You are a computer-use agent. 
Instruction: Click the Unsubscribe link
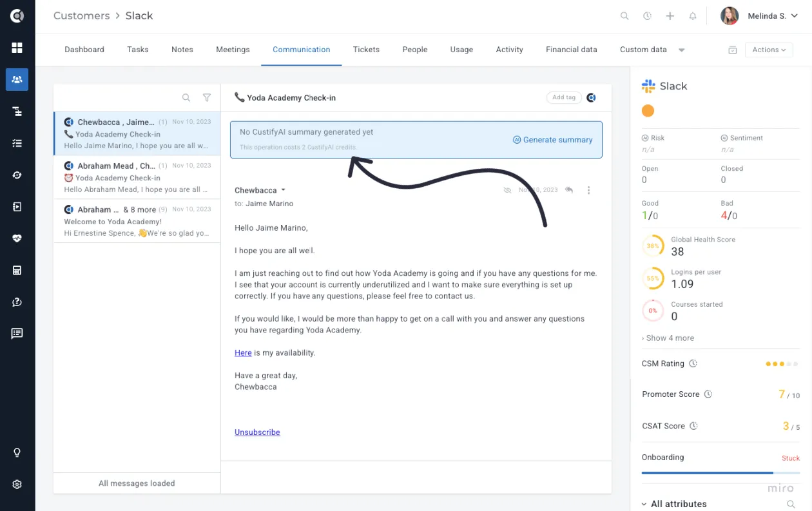click(x=257, y=432)
